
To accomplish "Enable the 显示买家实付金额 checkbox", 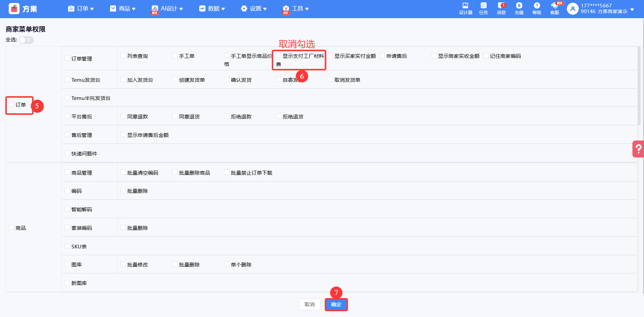I will [x=330, y=56].
